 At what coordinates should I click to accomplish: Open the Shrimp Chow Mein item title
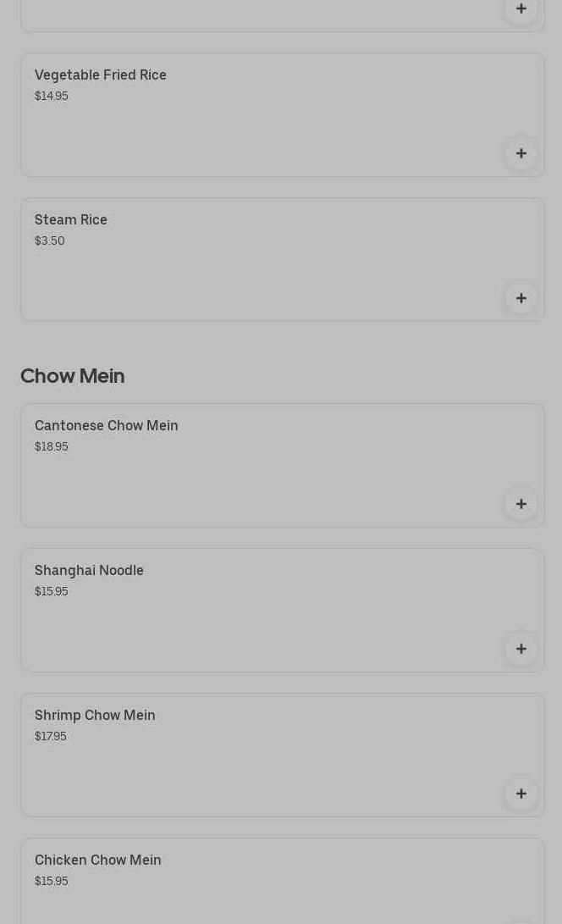click(x=95, y=716)
